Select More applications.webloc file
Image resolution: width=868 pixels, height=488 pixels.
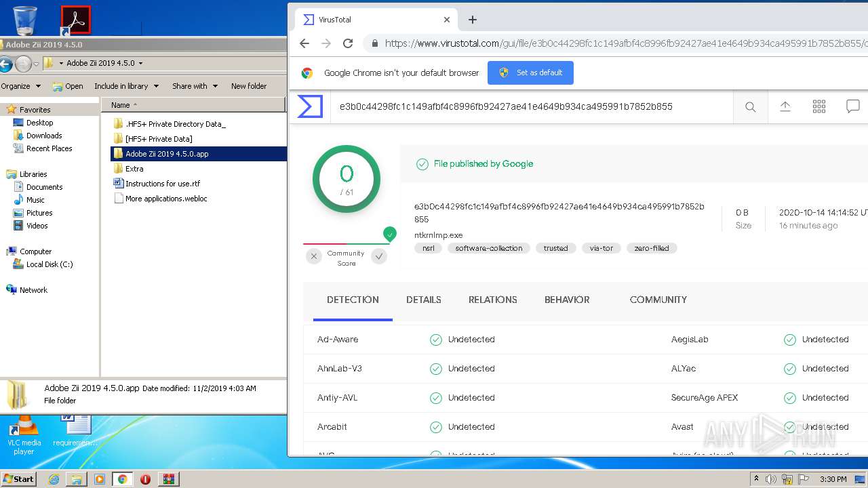160,199
